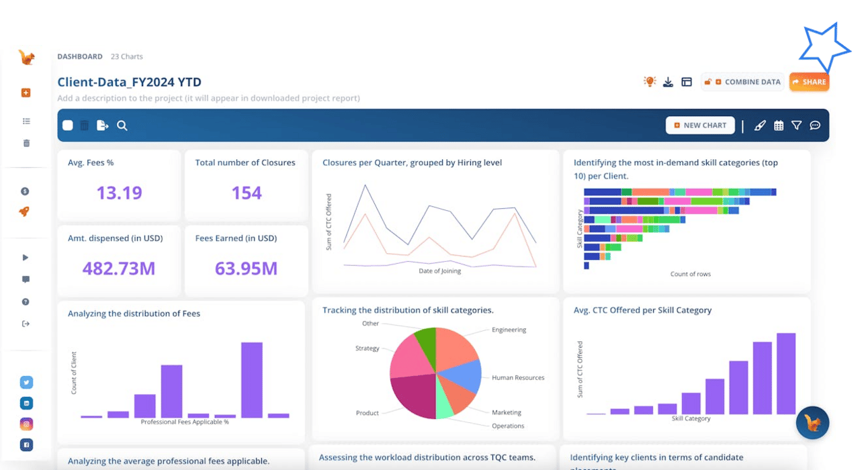Screen dimensions: 868x470
Task: Click the export file icon in toolbar
Action: (103, 126)
